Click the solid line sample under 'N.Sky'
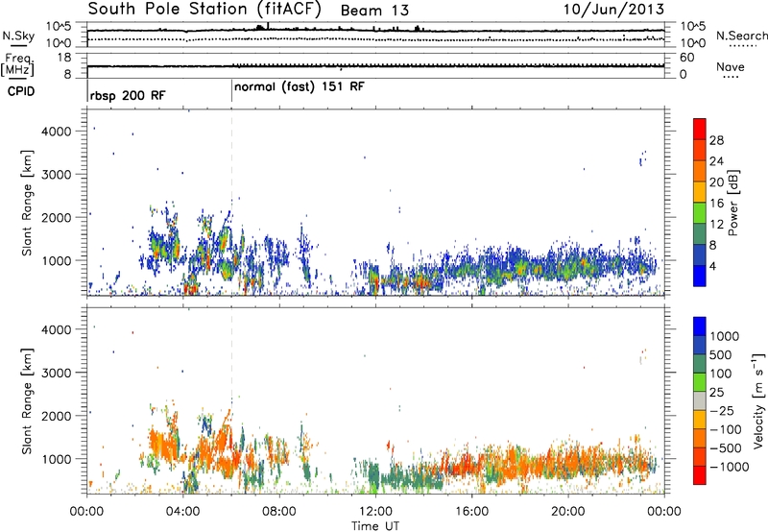Screen dimensions: 768x532 coord(18,45)
